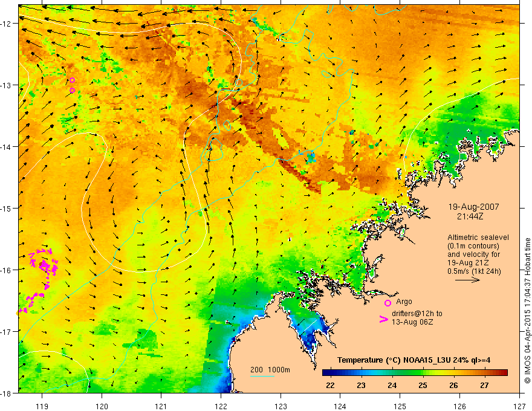Click longitude axis label 126
The height and width of the screenshot is (411, 532).
459,406
